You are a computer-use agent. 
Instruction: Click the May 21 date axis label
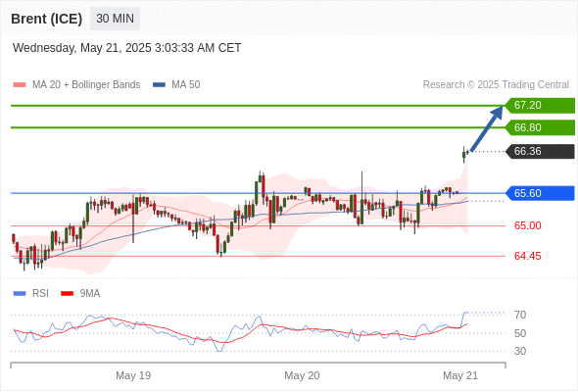(460, 375)
